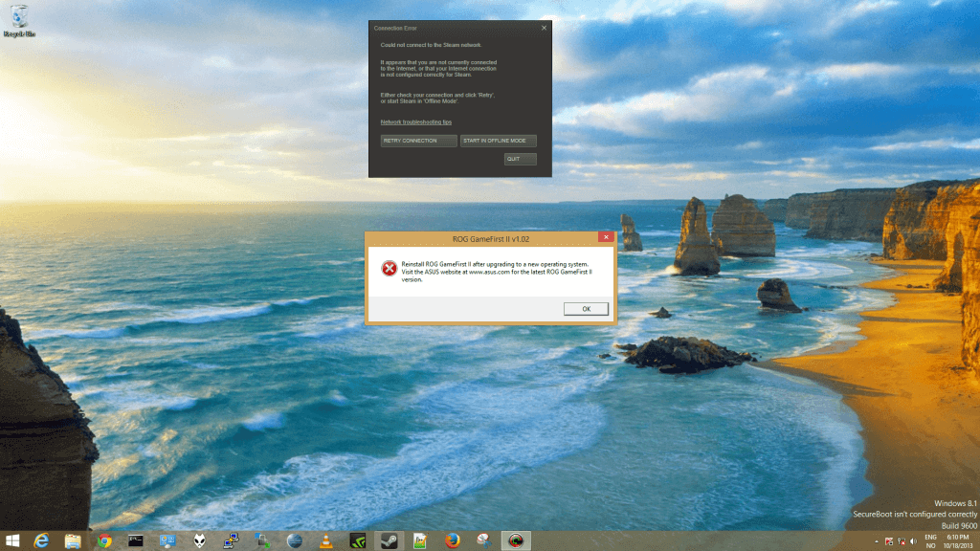Switch to the ROG GameFirst taskbar icon
Viewport: 980px width, 551px height.
click(516, 541)
